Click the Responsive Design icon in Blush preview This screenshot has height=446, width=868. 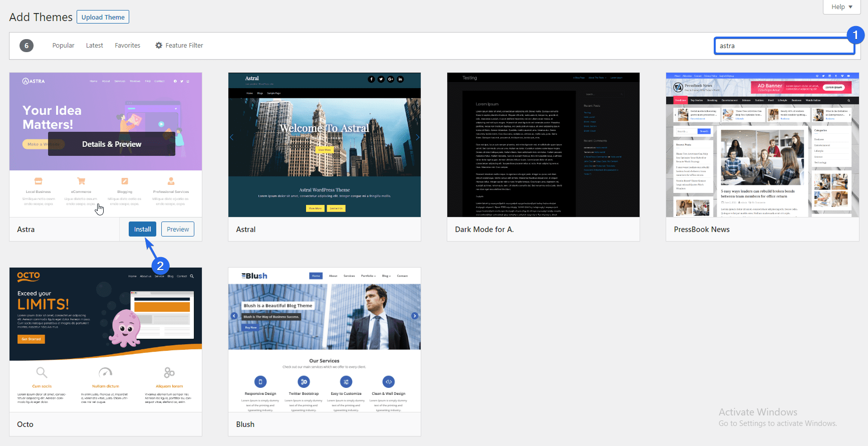pyautogui.click(x=260, y=382)
